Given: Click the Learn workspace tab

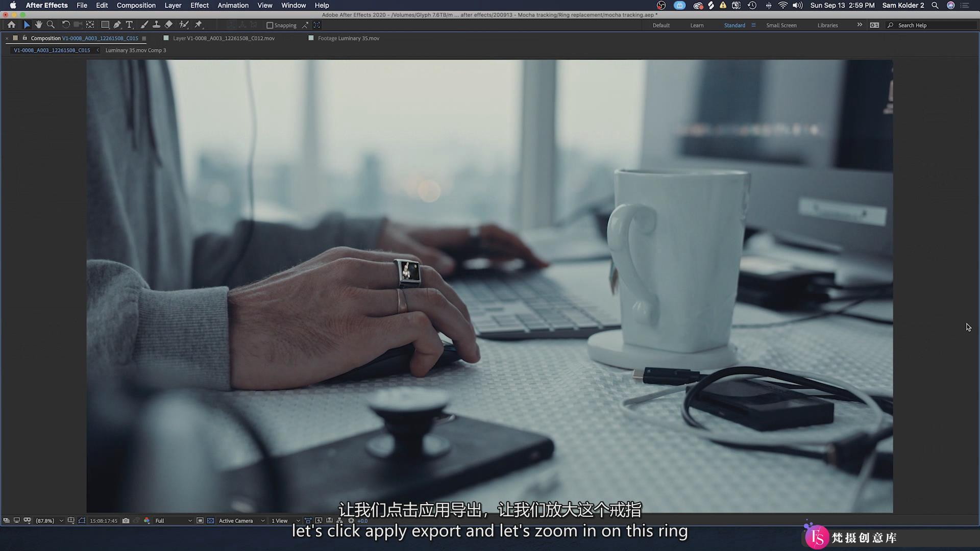Looking at the screenshot, I should (697, 25).
